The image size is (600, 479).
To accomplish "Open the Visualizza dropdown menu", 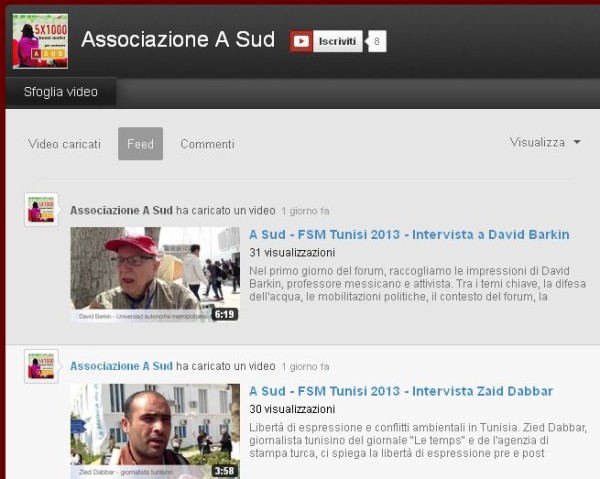I will 545,143.
